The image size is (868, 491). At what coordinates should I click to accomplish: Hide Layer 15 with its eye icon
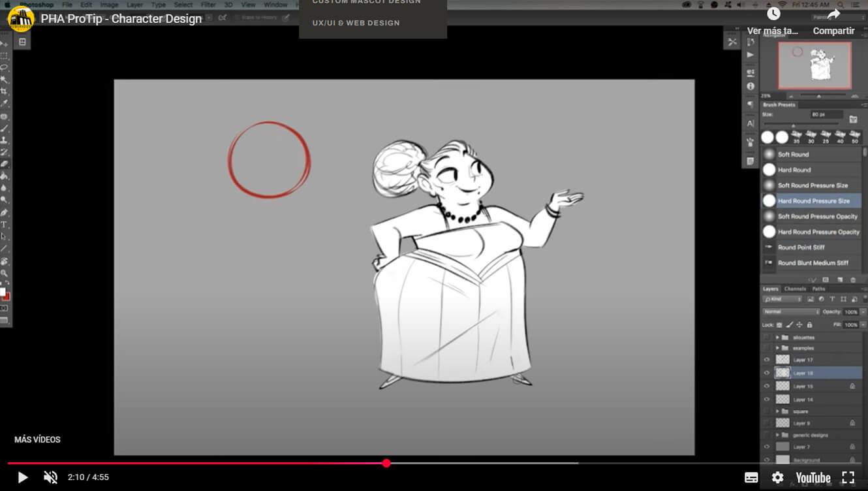767,387
